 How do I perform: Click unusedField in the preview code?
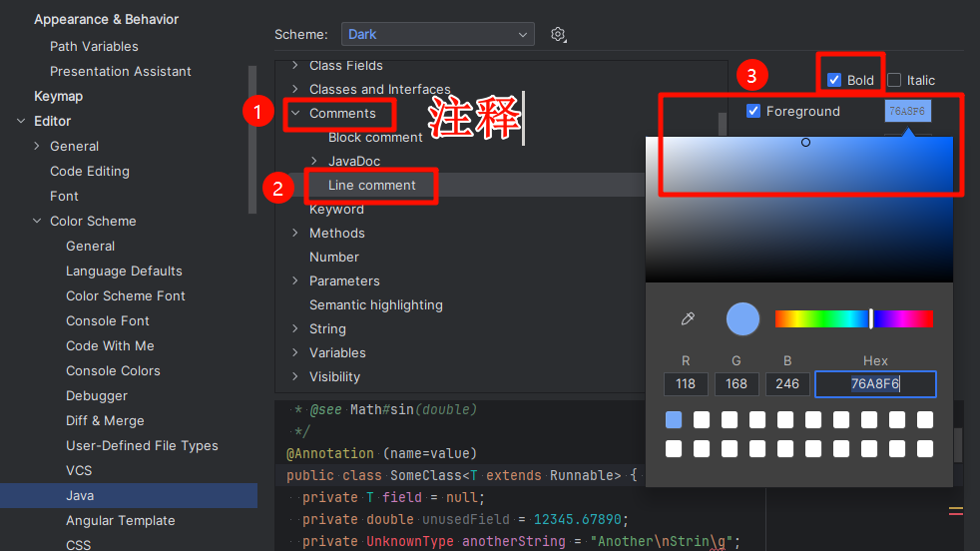point(466,519)
